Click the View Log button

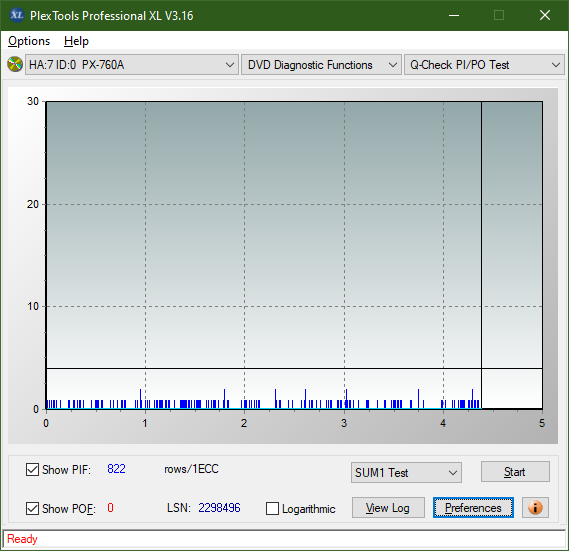coord(388,507)
